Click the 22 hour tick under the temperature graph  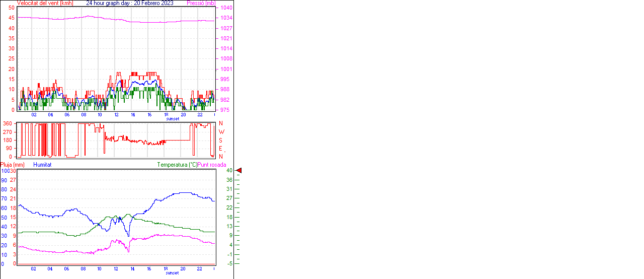tap(200, 269)
